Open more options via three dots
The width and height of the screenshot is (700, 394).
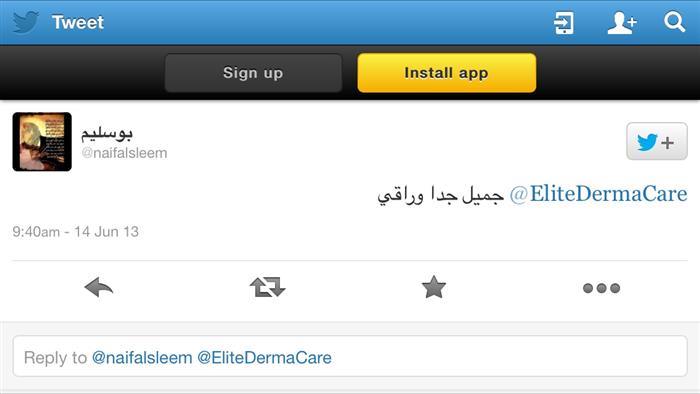tap(601, 288)
